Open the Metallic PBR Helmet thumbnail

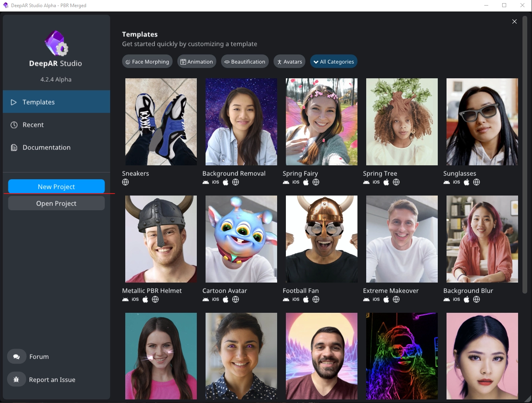pos(161,239)
